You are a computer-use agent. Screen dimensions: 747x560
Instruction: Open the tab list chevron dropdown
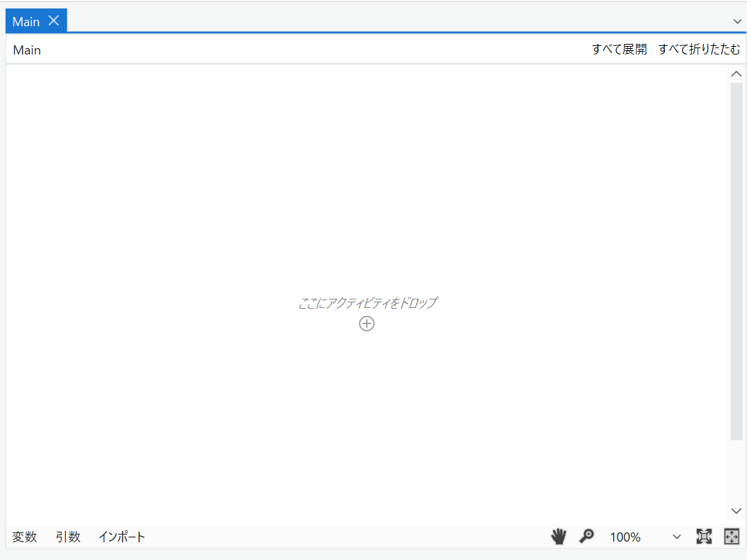(x=737, y=21)
